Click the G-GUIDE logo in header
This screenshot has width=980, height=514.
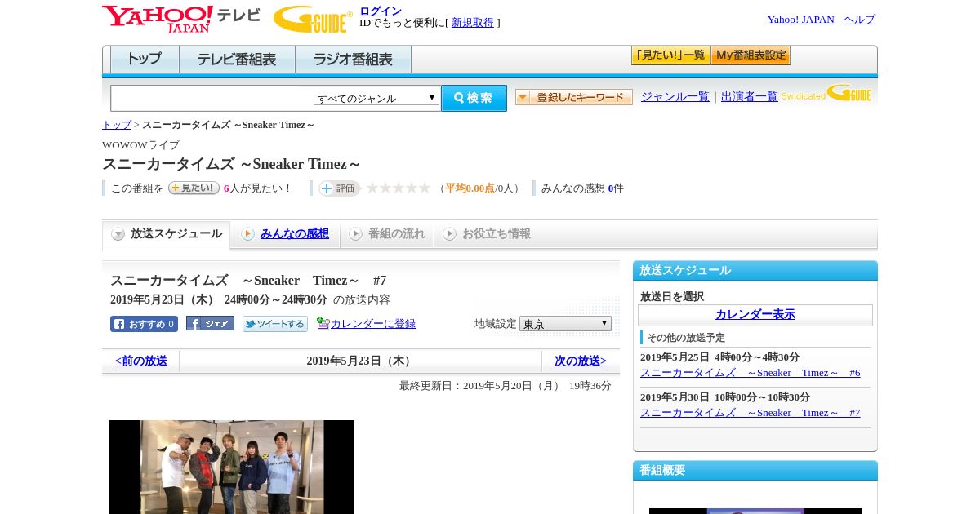coord(313,19)
